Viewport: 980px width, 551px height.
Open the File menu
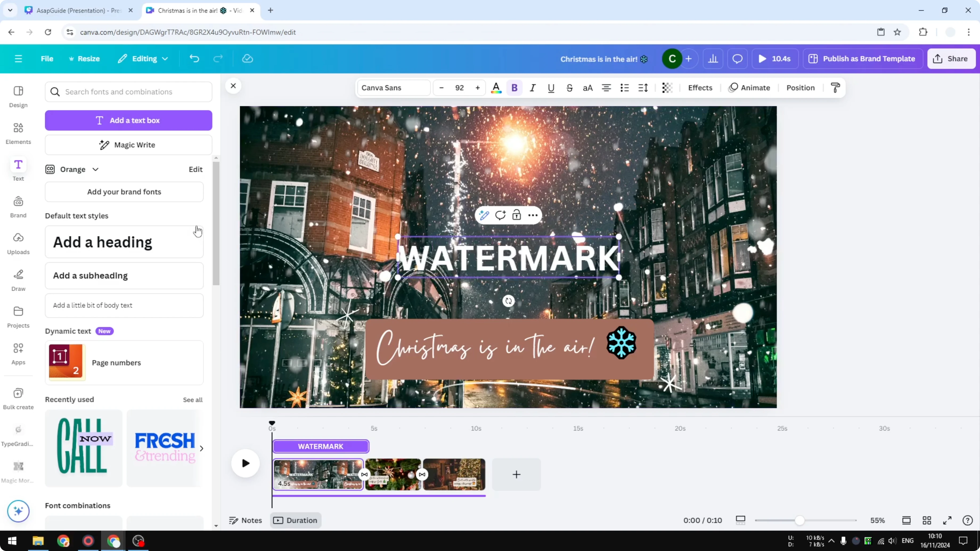(47, 59)
